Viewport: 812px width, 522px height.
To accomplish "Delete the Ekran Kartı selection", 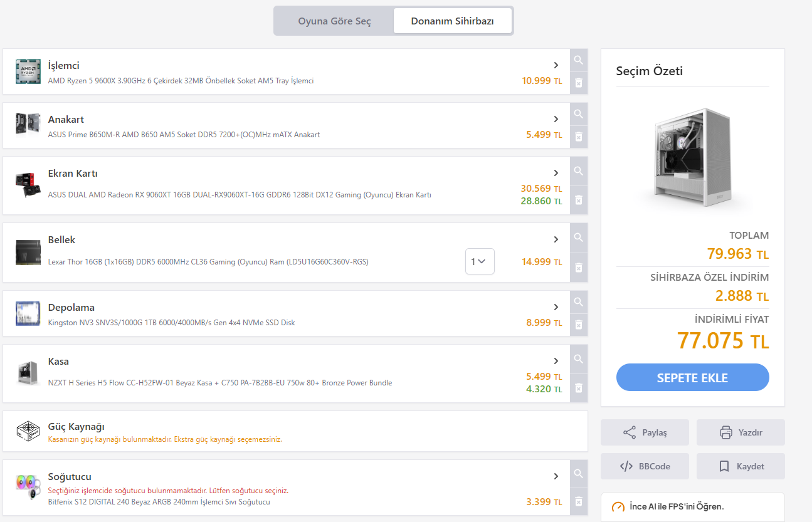I will coord(579,200).
